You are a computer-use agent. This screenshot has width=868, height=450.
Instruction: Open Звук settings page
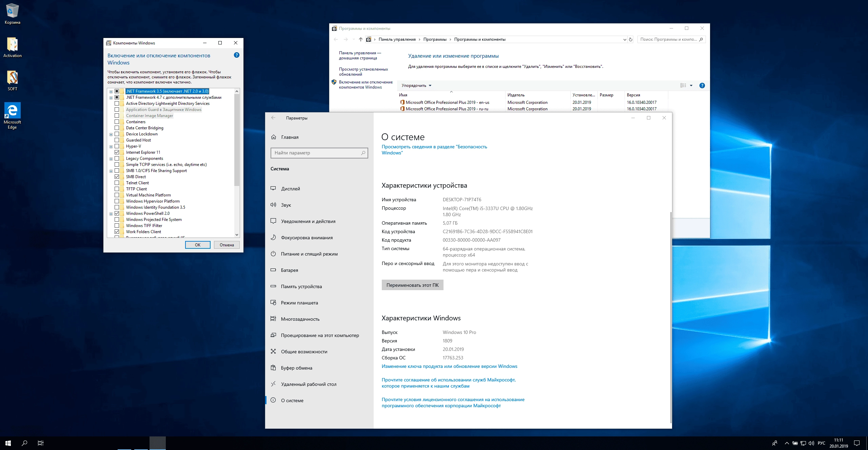point(319,205)
